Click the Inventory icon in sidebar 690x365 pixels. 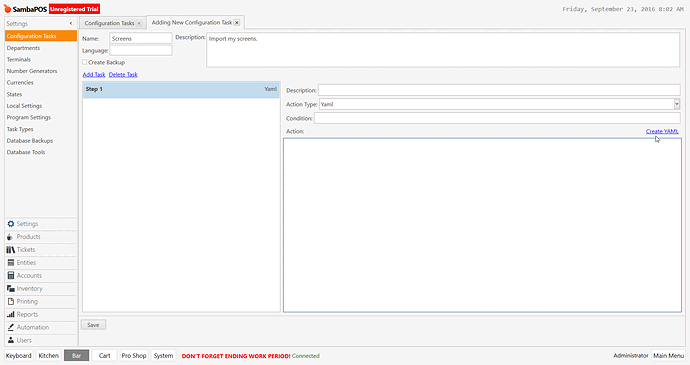[x=11, y=288]
